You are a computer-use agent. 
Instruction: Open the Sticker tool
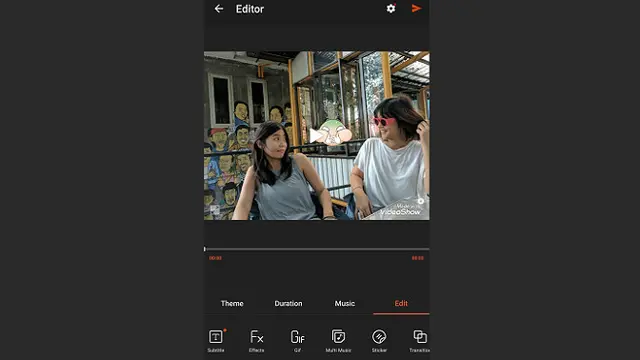pos(379,341)
